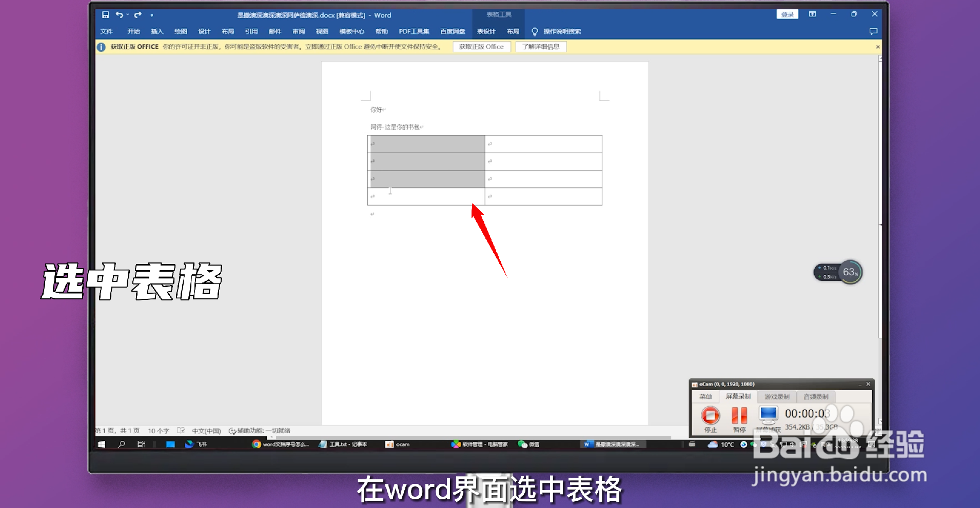
Task: Click the 中文(中国) language indicator to switch input
Action: click(x=206, y=431)
